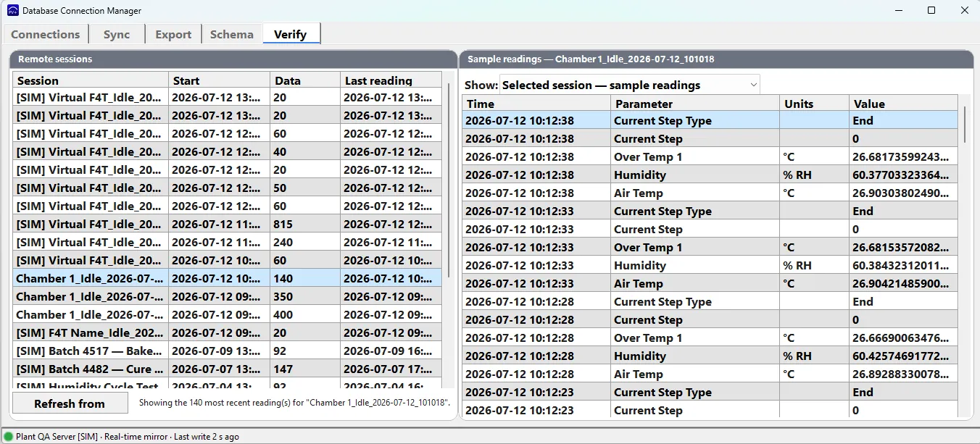Click the Sample readings table vertical scrollbar
Screen dimensions: 980x444
click(965, 125)
